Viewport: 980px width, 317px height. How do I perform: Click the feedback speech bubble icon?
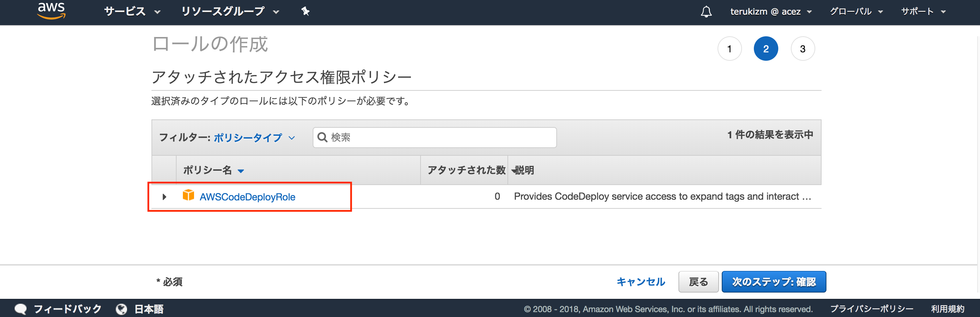[21, 309]
